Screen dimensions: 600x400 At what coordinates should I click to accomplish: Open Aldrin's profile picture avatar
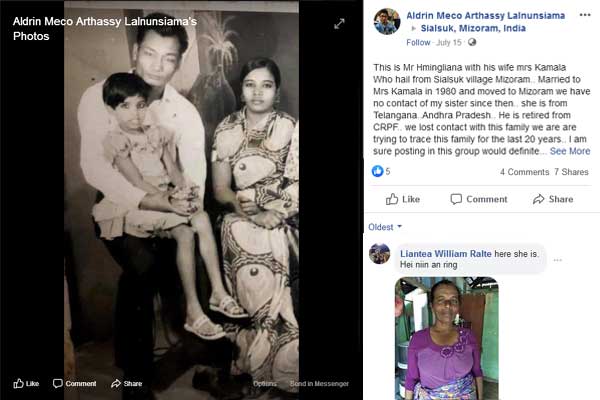pyautogui.click(x=386, y=22)
